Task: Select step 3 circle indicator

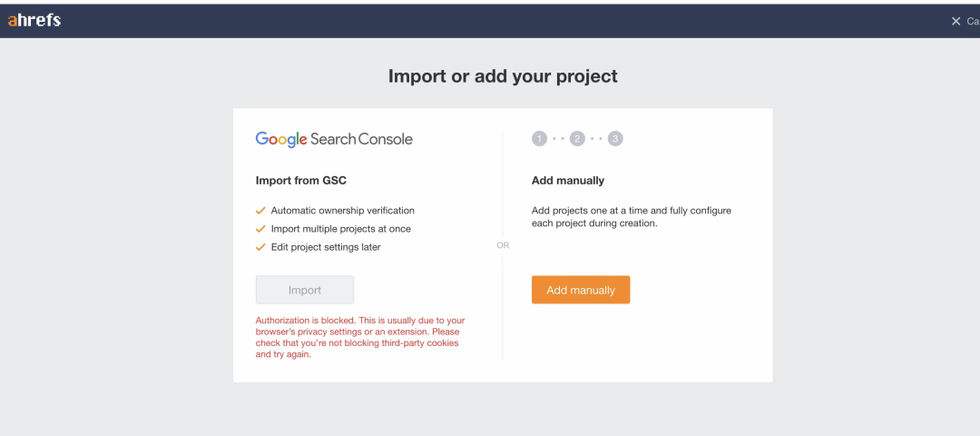Action: [615, 139]
